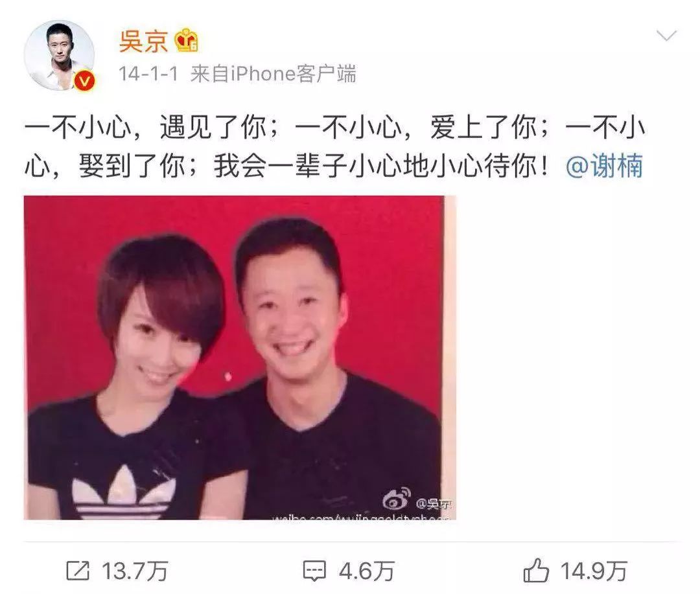
Task: Tap the woman's Adidas shirt in photo
Action: coord(134,460)
